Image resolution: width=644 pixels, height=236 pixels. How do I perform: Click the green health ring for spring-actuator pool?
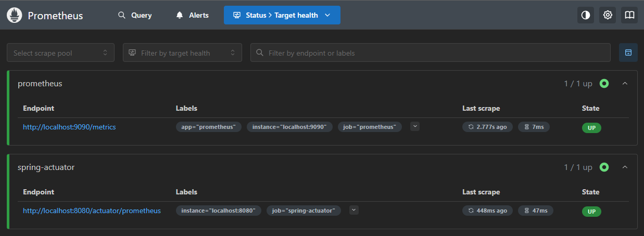(604, 167)
